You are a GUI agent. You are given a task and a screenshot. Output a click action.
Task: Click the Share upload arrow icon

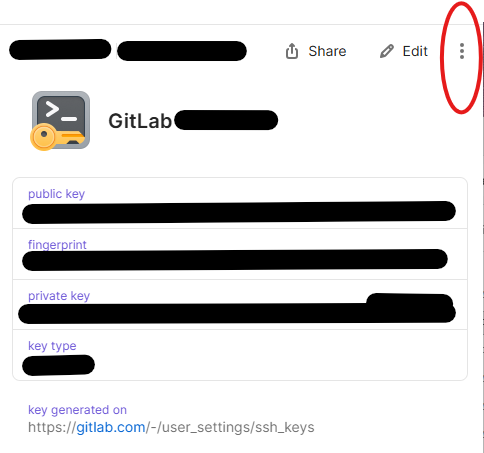pos(292,51)
